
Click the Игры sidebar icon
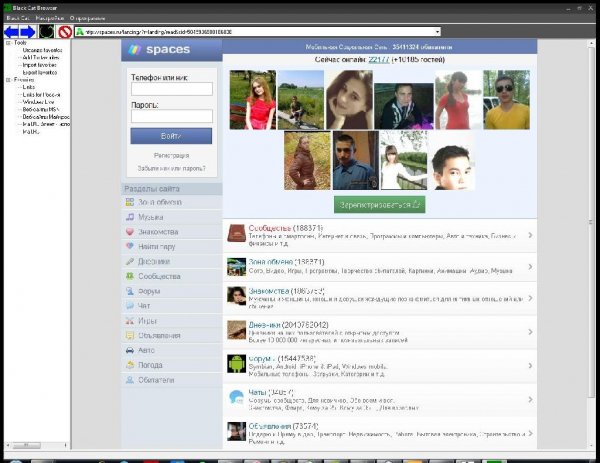pyautogui.click(x=130, y=321)
